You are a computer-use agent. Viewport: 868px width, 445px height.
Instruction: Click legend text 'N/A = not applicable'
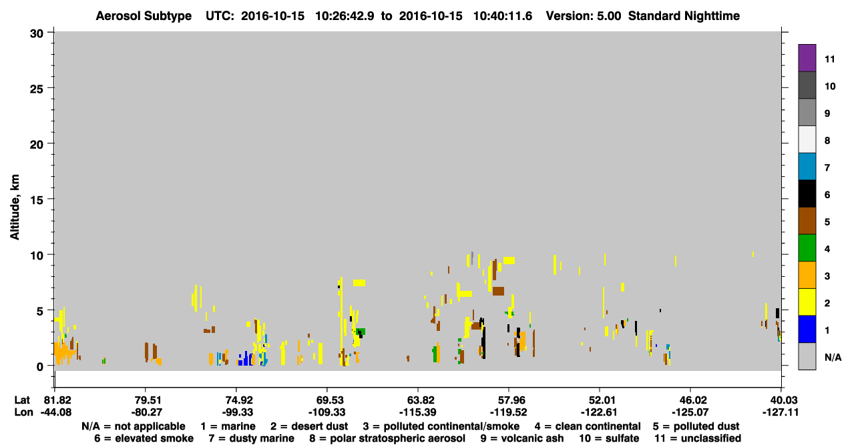tap(134, 426)
